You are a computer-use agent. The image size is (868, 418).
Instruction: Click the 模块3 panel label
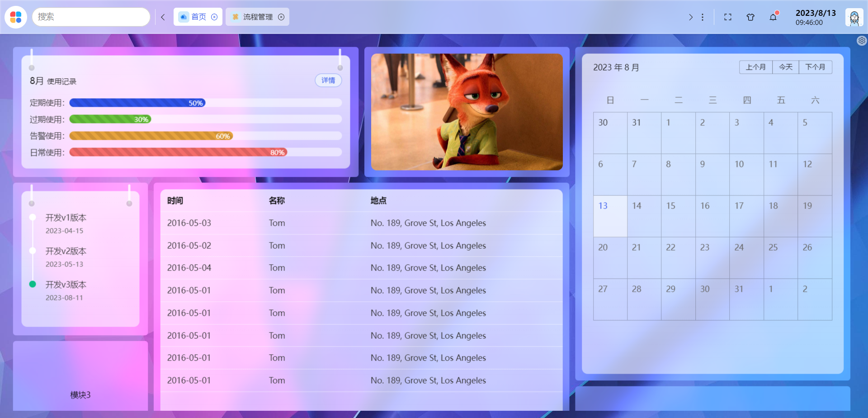(80, 395)
